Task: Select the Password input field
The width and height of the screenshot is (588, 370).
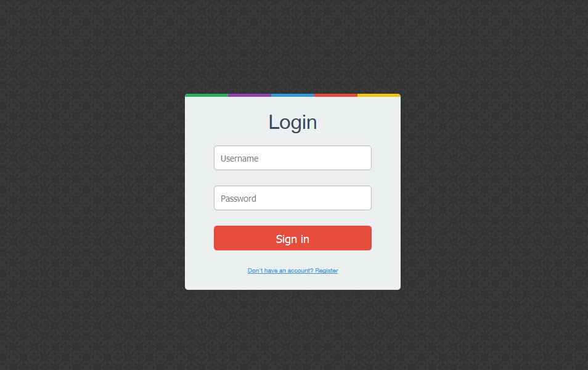Action: 293,198
